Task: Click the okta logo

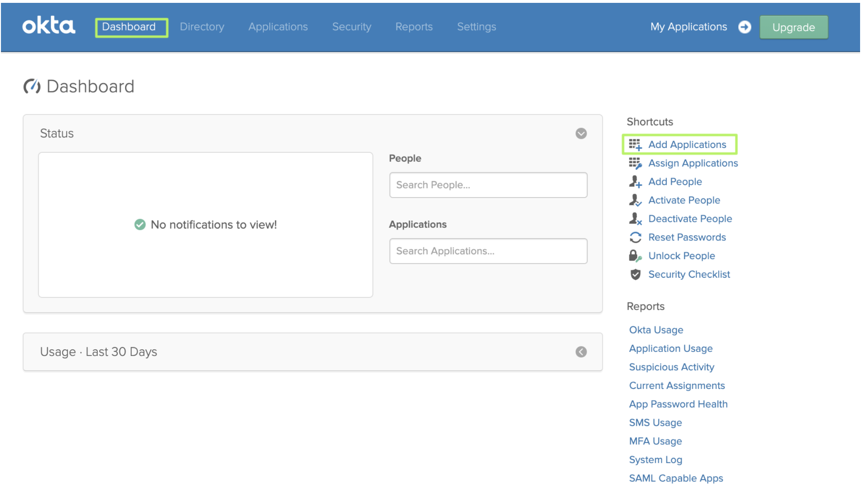Action: [49, 26]
